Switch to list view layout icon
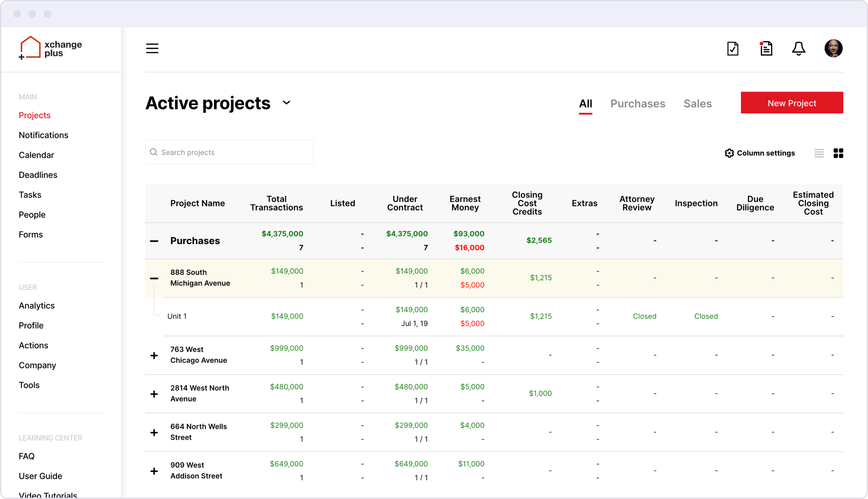The width and height of the screenshot is (868, 499). (819, 153)
